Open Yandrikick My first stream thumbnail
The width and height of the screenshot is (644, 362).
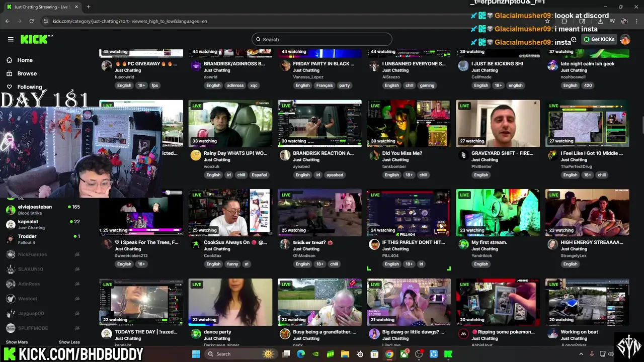pyautogui.click(x=498, y=213)
